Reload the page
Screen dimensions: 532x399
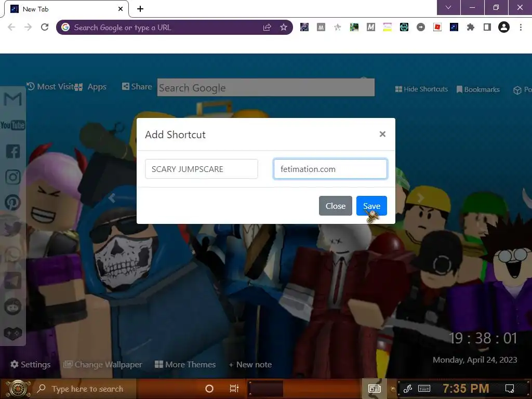45,27
